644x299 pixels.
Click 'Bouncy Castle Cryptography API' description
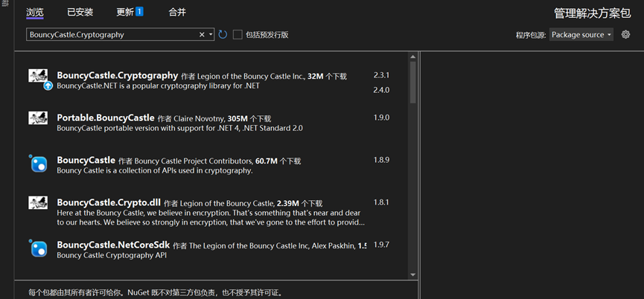click(112, 255)
